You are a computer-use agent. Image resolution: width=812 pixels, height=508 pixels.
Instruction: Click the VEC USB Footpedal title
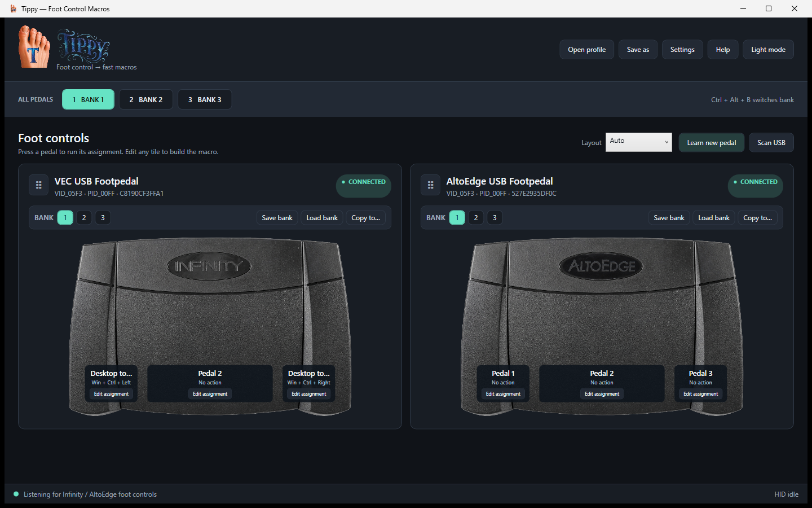click(x=96, y=181)
